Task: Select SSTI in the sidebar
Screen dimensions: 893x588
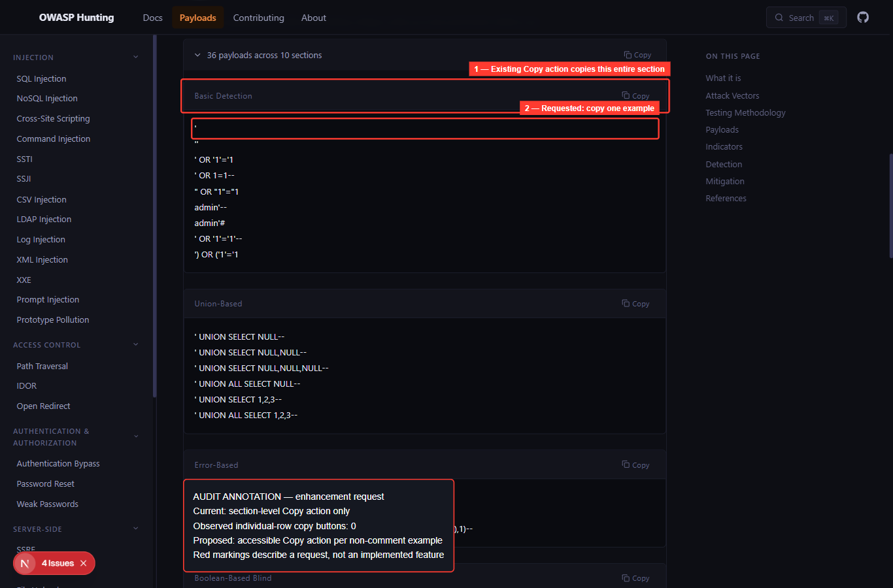Action: click(x=24, y=159)
